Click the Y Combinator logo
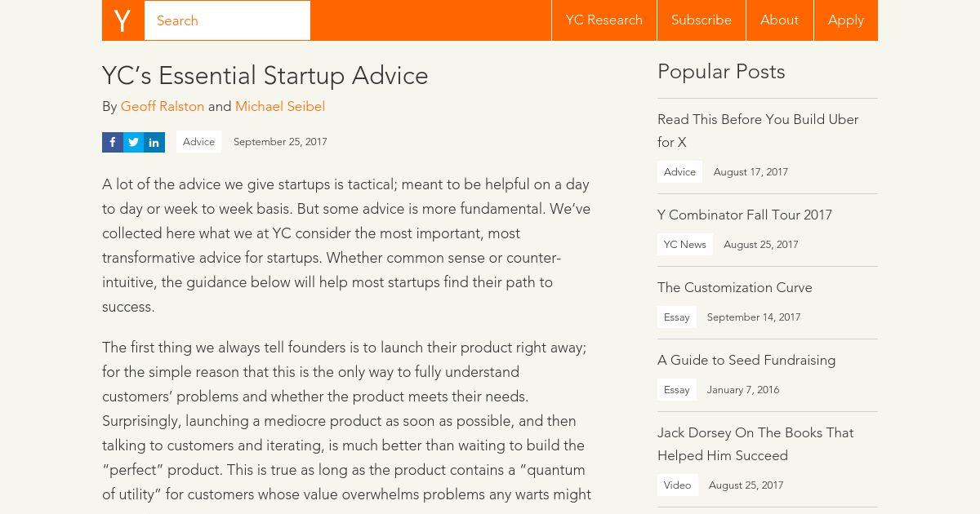Screen dimensions: 980x514 click(122, 20)
